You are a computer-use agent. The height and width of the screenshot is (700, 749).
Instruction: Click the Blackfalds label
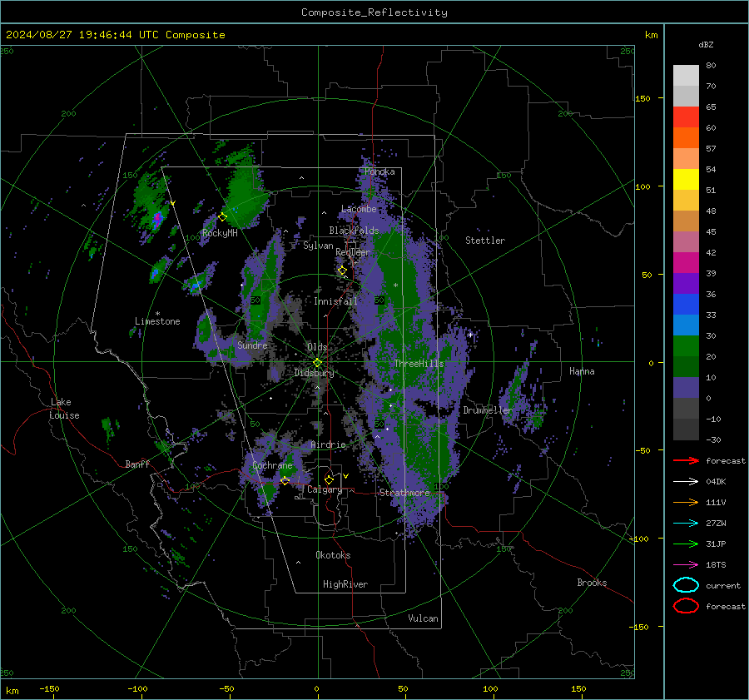coord(354,231)
